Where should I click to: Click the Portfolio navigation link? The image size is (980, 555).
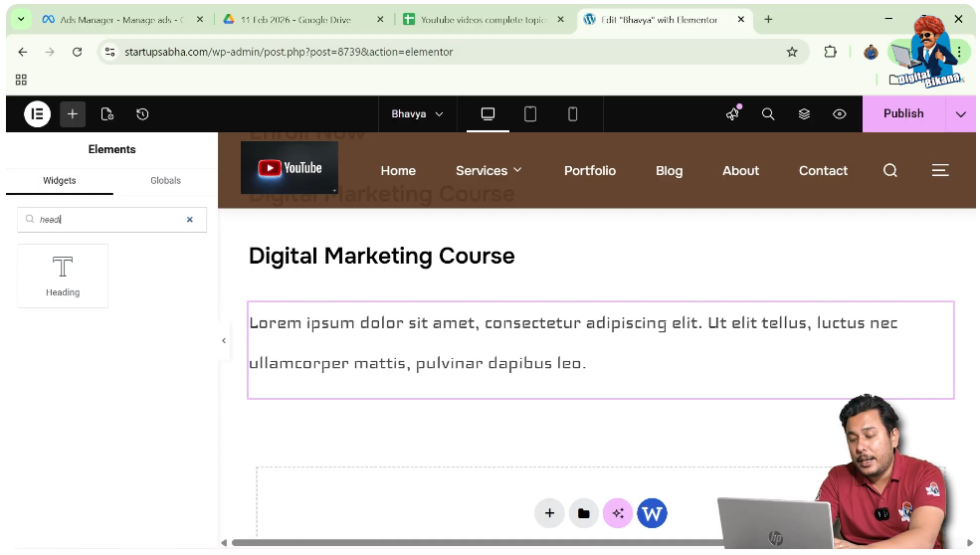tap(590, 171)
